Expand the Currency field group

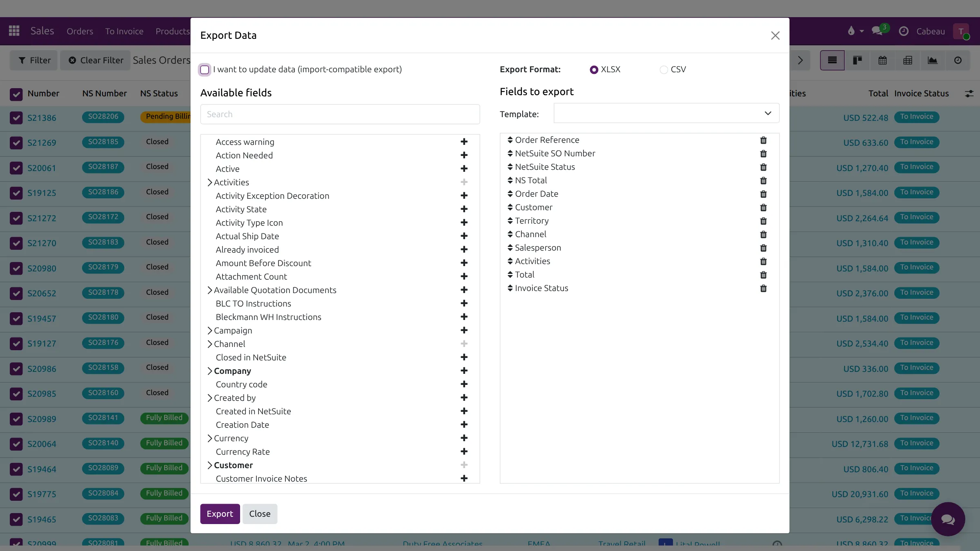pyautogui.click(x=209, y=438)
